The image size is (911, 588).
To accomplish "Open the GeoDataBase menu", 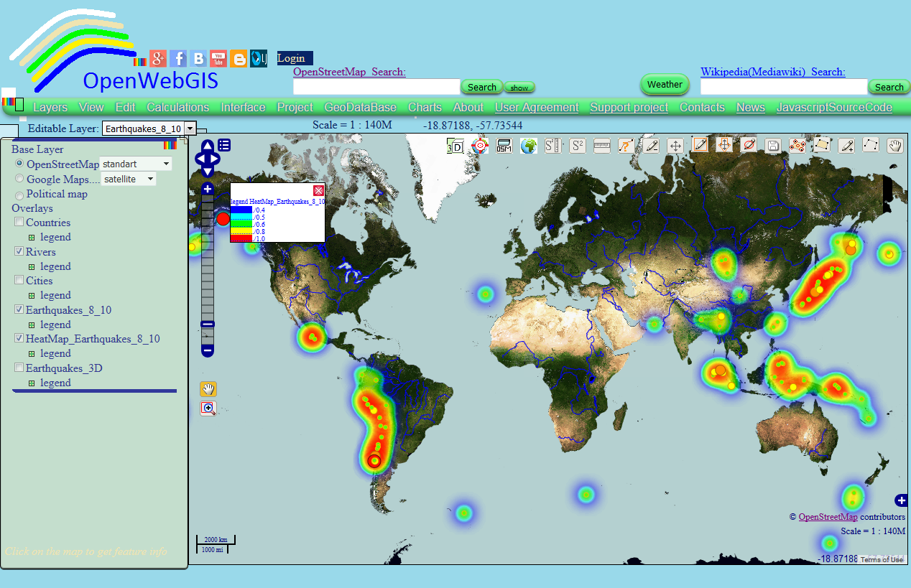I will tap(360, 107).
